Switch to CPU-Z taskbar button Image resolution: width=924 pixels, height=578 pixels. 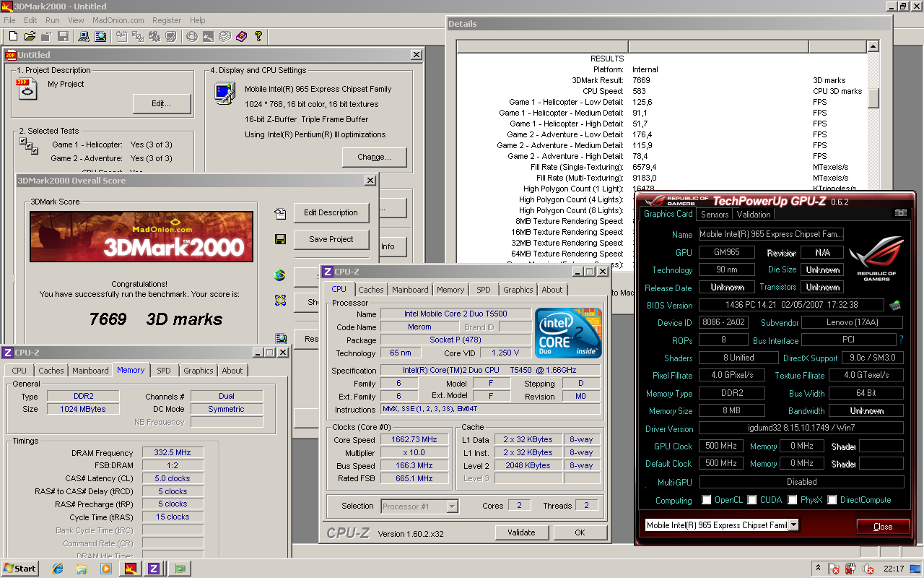(x=154, y=569)
